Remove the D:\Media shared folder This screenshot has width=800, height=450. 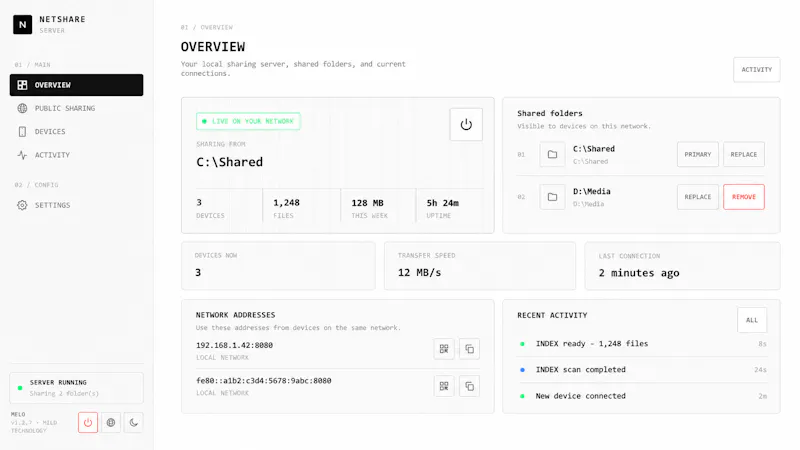[x=744, y=197]
